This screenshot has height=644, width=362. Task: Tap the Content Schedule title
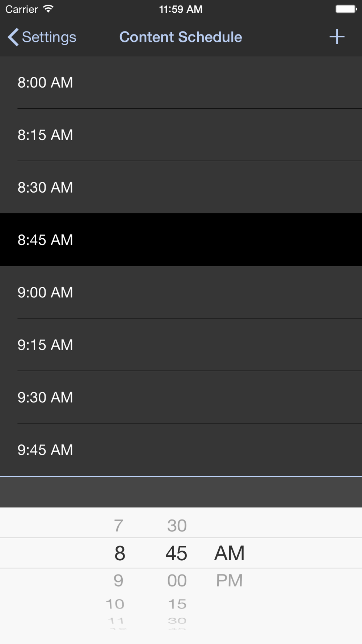pyautogui.click(x=181, y=37)
